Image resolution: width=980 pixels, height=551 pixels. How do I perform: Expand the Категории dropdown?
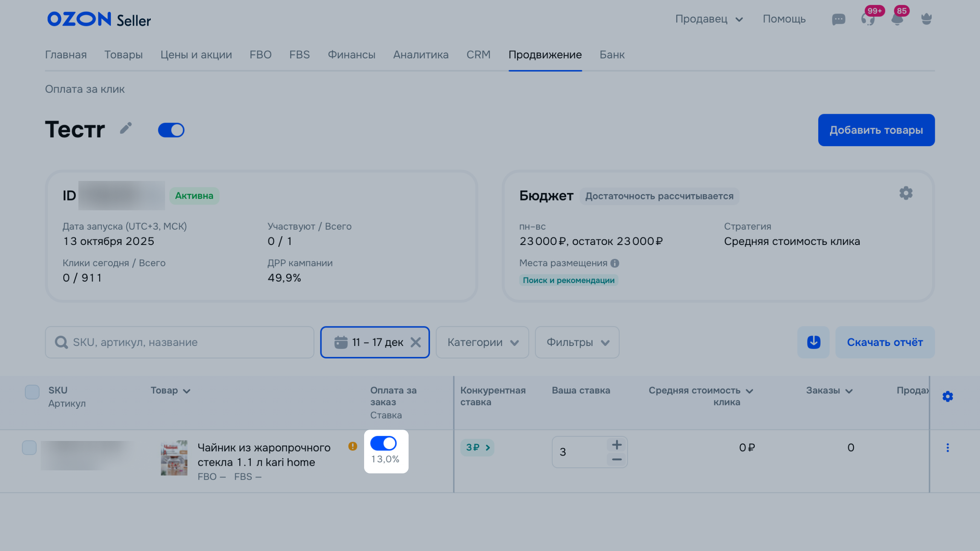click(x=482, y=342)
